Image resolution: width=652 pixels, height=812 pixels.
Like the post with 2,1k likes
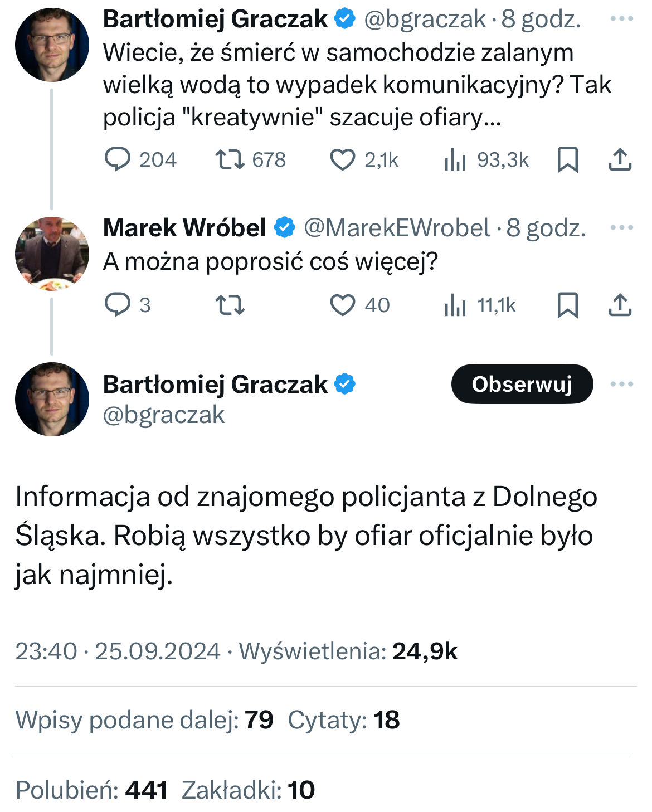click(342, 159)
